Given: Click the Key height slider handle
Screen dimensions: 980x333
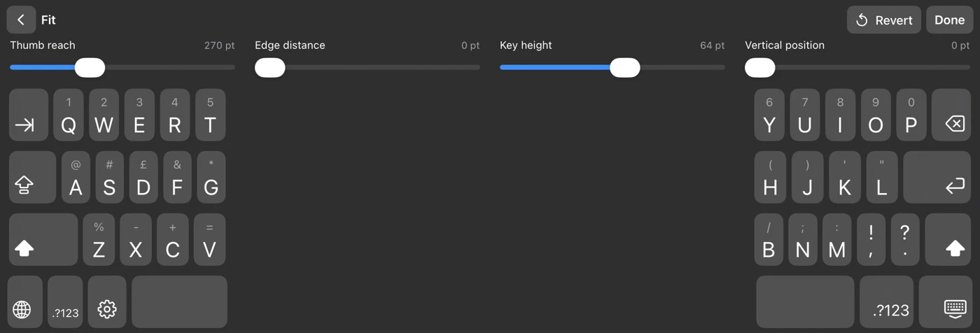Looking at the screenshot, I should pyautogui.click(x=625, y=68).
